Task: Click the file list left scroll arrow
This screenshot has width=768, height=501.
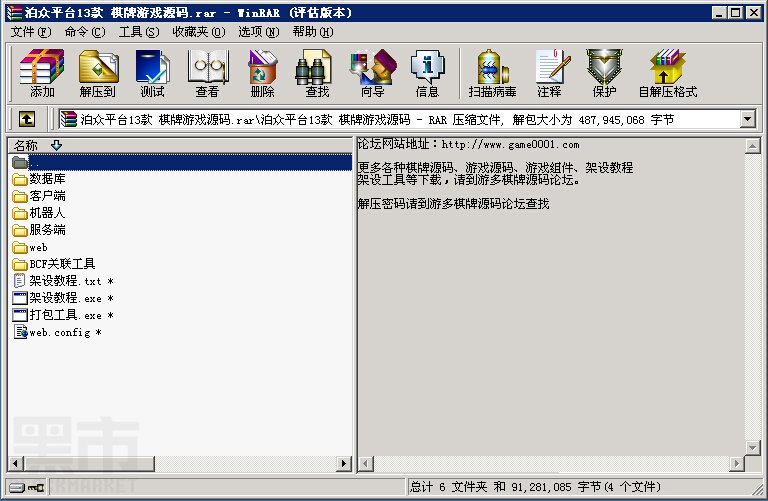Action: (16, 463)
